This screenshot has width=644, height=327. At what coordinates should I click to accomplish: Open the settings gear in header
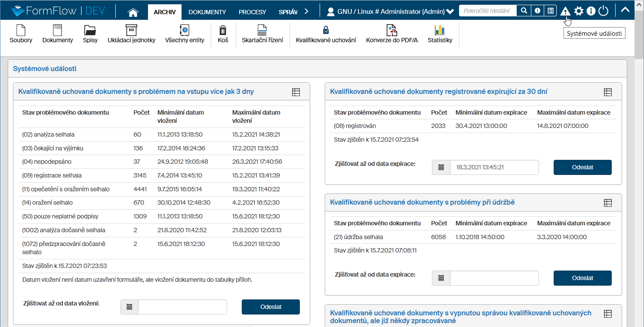[x=579, y=11]
